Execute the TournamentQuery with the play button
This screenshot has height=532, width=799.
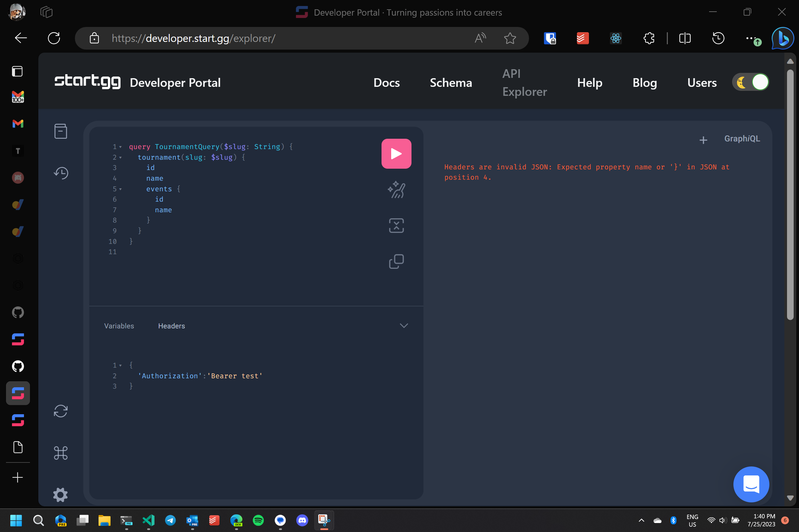pyautogui.click(x=396, y=153)
